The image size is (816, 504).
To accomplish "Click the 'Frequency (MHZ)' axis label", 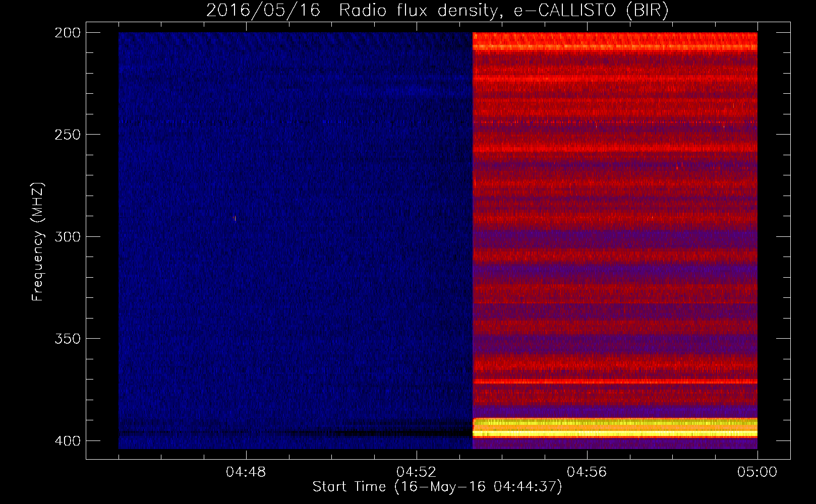I will (38, 242).
